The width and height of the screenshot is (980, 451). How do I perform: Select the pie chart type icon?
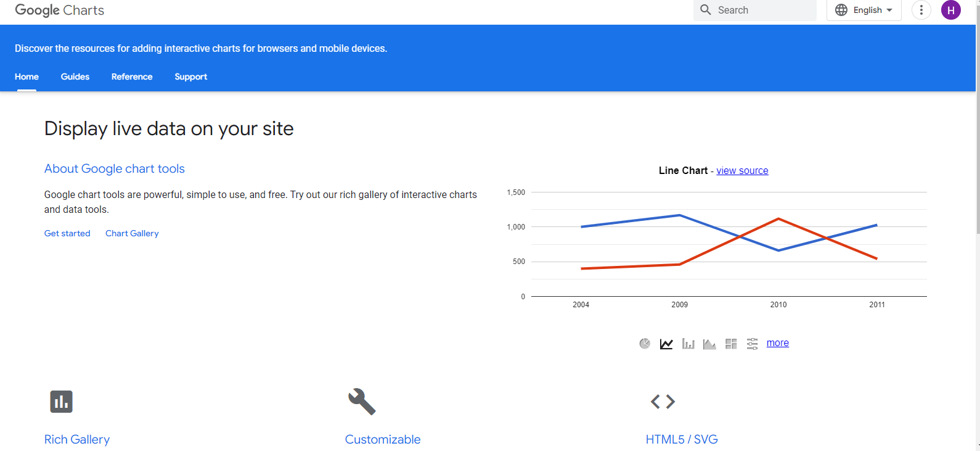coord(645,343)
